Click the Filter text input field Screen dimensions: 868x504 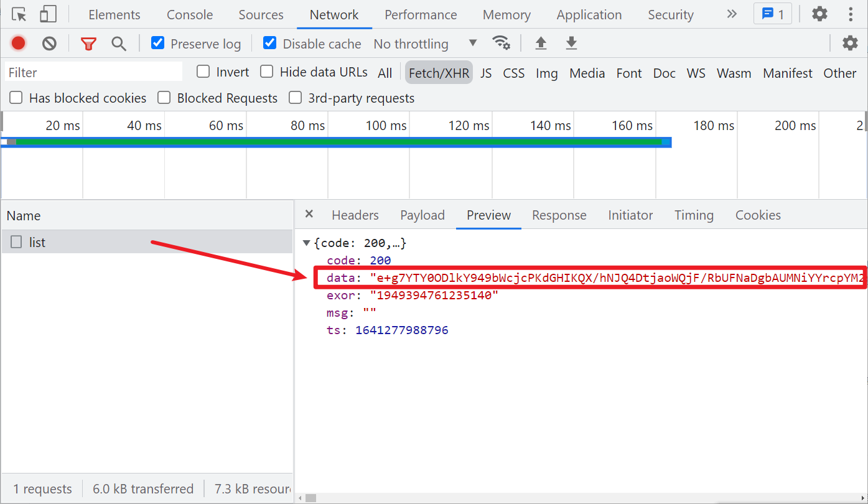point(93,72)
